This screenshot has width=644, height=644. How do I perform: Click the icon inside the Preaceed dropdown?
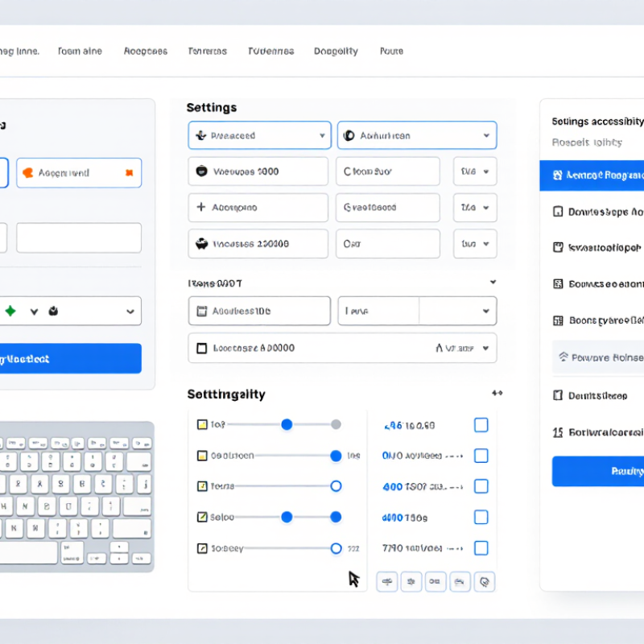click(200, 135)
